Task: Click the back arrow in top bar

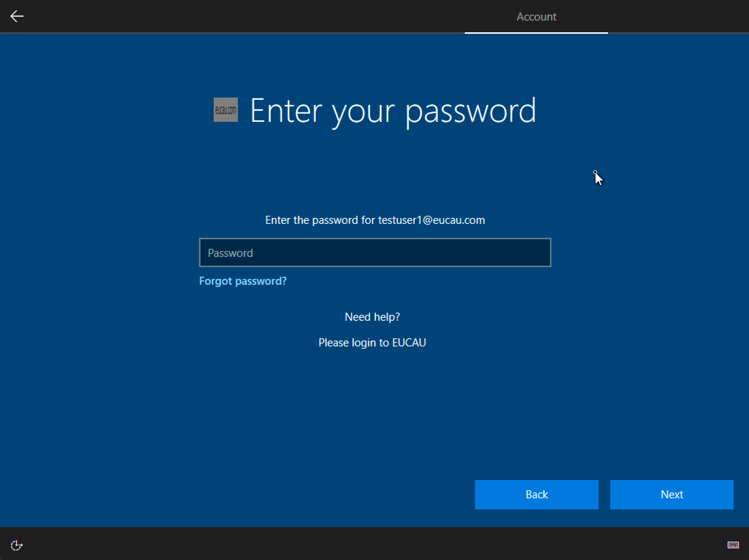Action: (17, 16)
